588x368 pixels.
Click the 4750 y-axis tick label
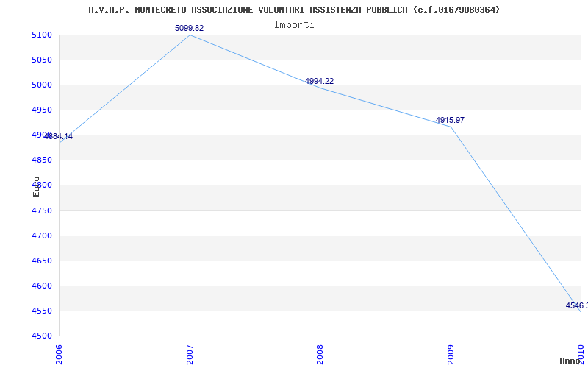pos(42,210)
